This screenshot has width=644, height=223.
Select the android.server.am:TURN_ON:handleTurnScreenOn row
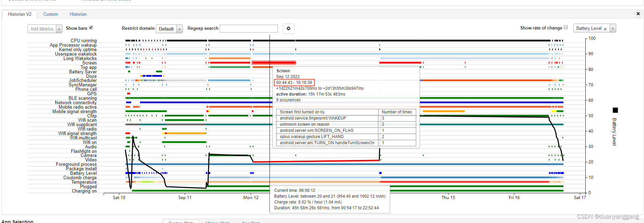click(x=346, y=143)
